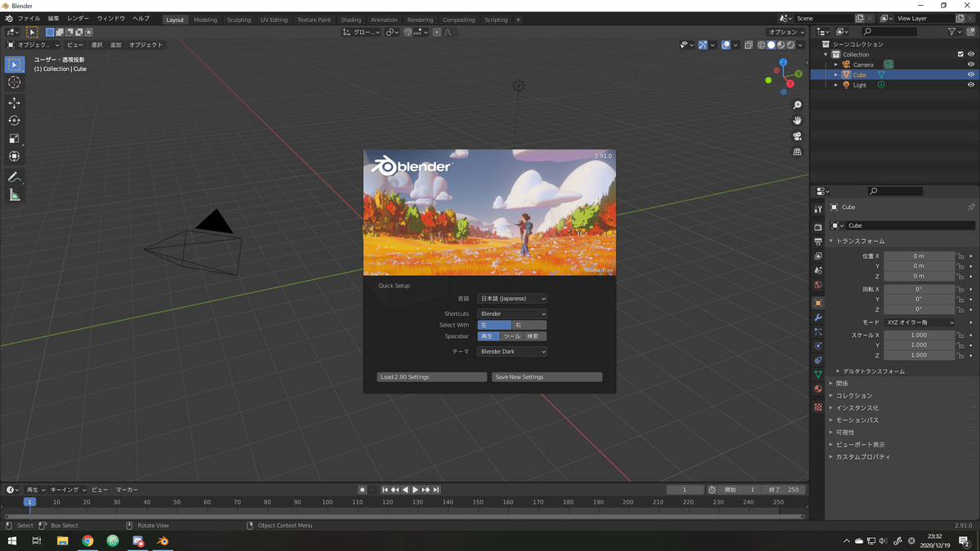
Task: Open the Shortcuts dropdown
Action: (x=512, y=313)
